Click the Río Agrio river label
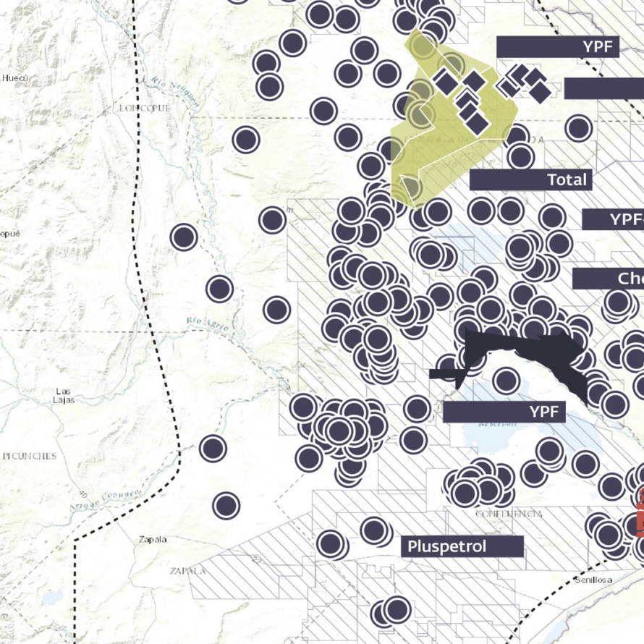 click(208, 323)
